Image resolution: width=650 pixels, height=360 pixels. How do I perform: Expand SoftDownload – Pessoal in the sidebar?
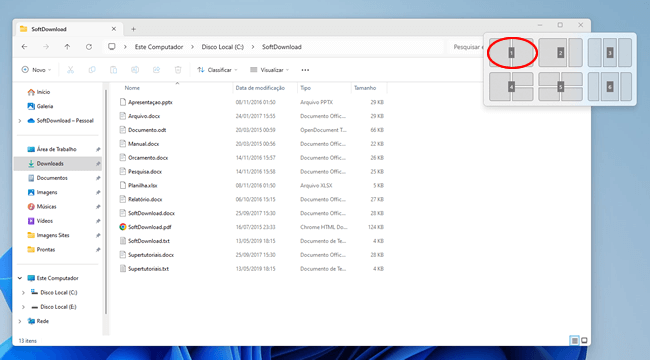point(20,121)
